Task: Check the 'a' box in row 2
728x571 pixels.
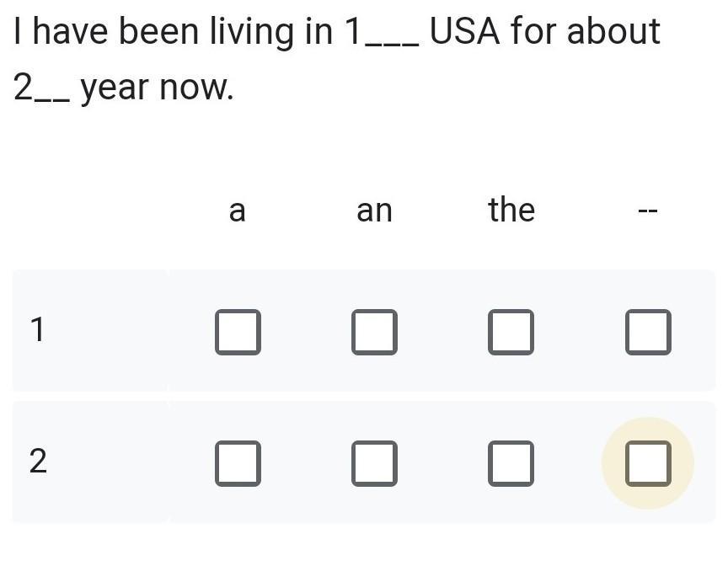Action: click(x=238, y=463)
